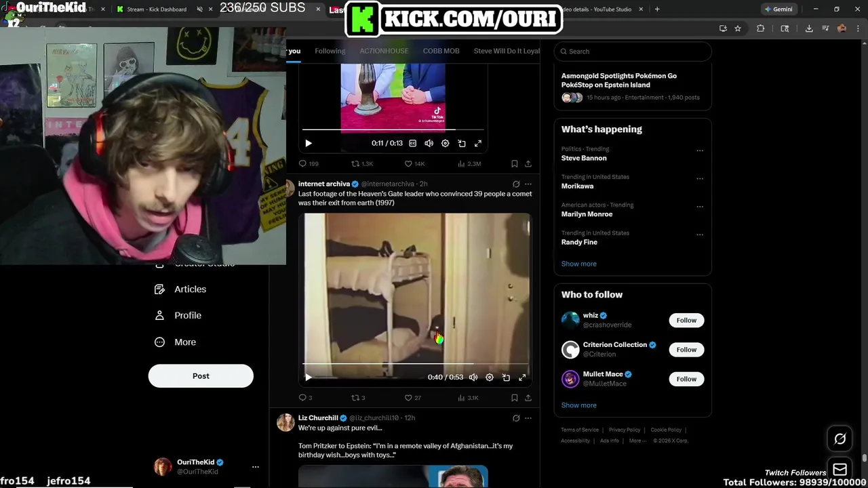Follow whiz account
868x488 pixels.
[686, 321]
